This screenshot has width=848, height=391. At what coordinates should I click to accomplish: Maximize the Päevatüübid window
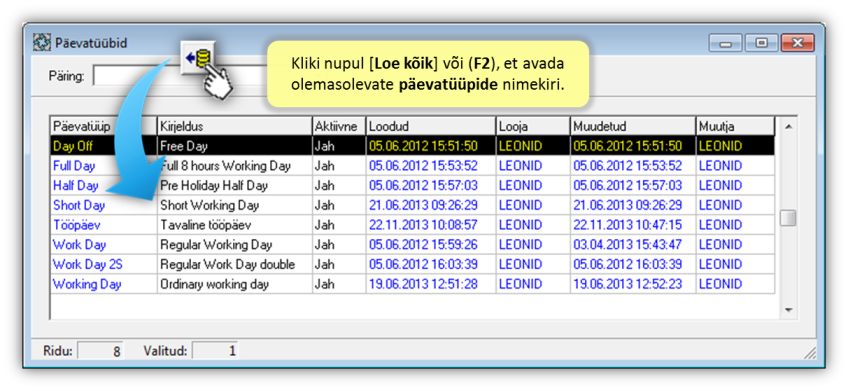(761, 43)
